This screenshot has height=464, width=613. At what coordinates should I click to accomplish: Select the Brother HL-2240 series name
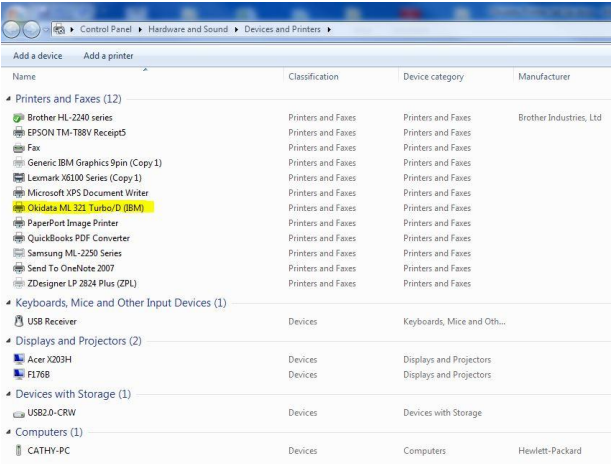pos(70,118)
